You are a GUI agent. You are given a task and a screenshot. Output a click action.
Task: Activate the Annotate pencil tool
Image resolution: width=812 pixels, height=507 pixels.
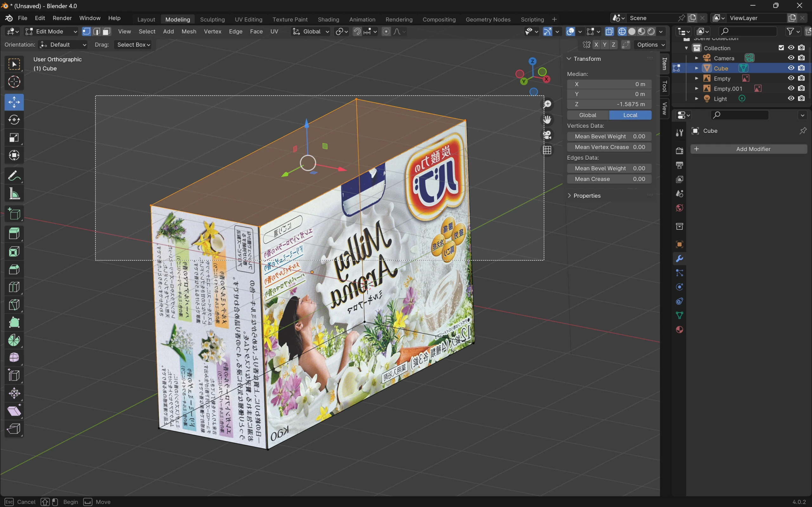click(x=14, y=176)
